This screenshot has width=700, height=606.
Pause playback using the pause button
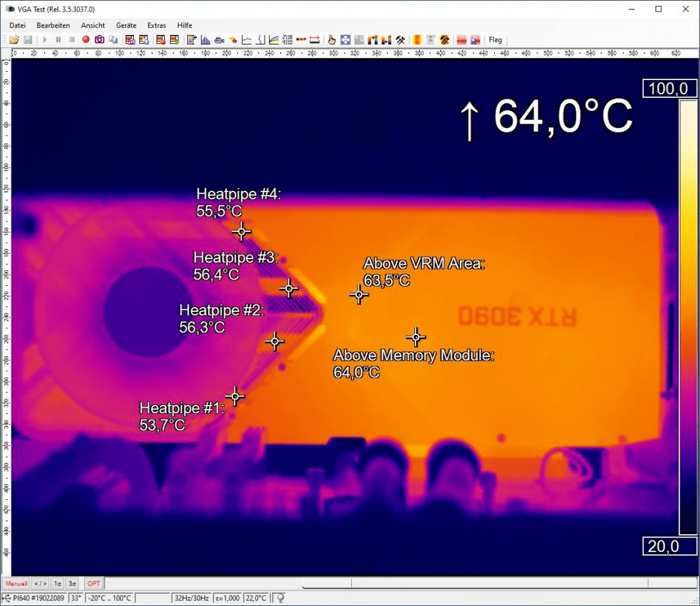coord(58,40)
